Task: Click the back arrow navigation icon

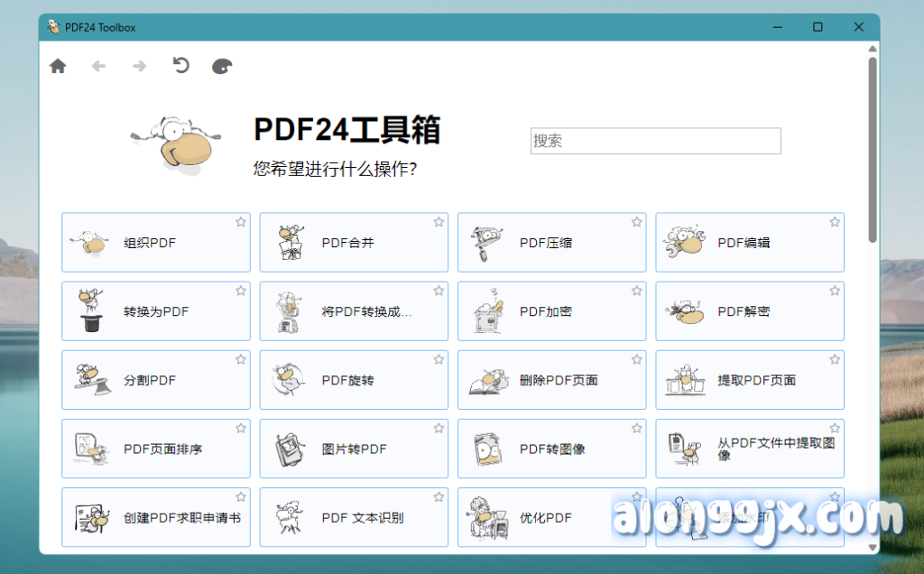Action: click(x=98, y=66)
